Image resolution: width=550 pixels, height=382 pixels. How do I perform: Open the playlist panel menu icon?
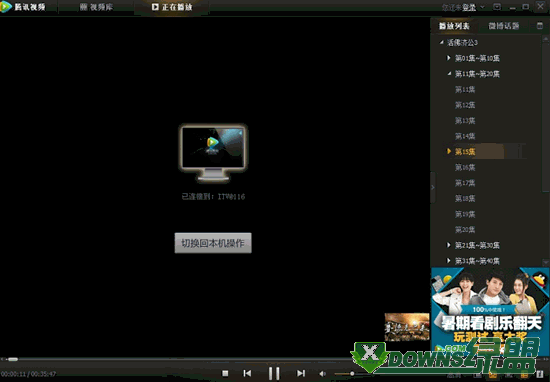click(540, 26)
